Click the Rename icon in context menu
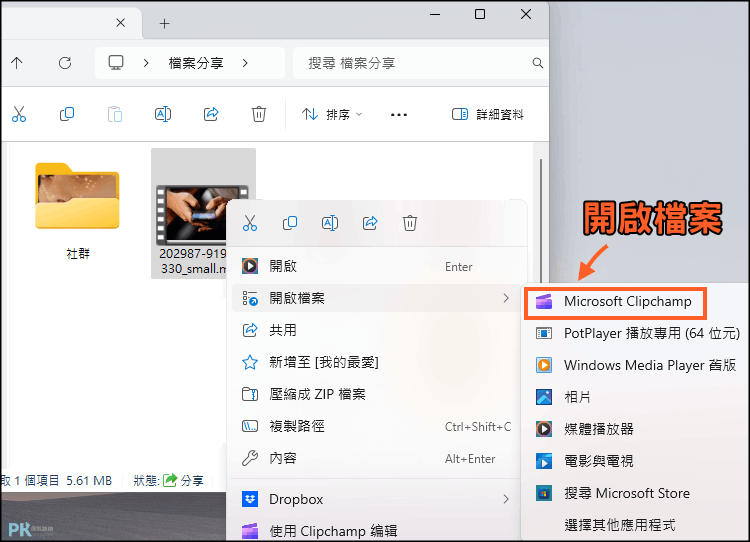Screen dimensions: 750x542 (x=330, y=223)
